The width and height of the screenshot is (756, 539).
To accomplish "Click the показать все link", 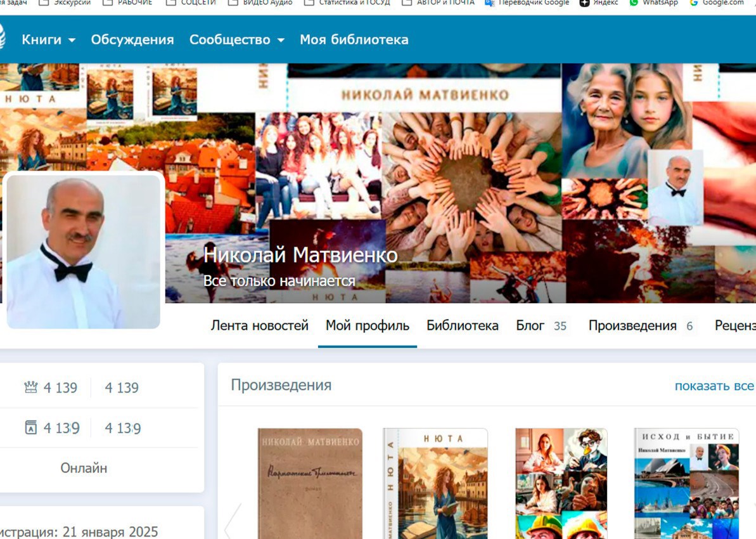I will tap(714, 386).
